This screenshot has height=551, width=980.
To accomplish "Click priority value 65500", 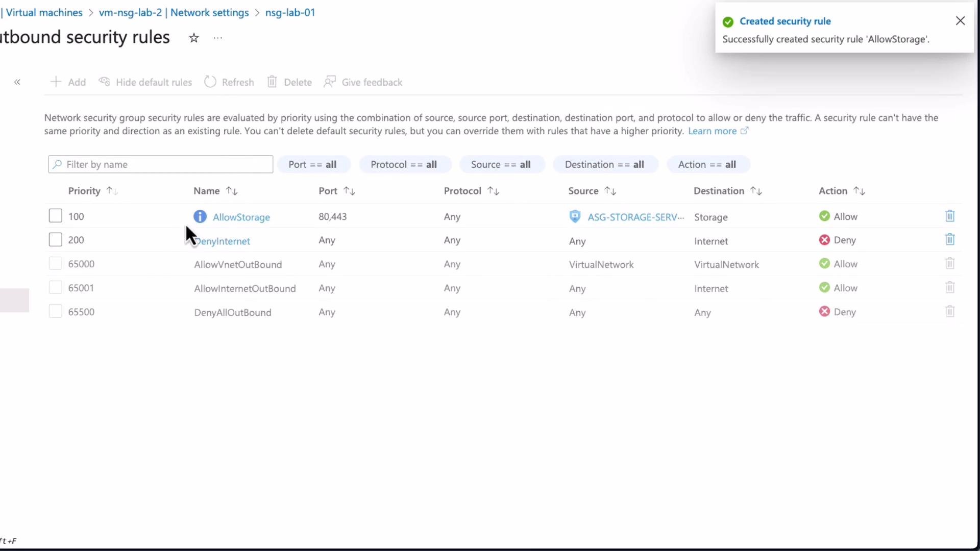I will point(81,312).
